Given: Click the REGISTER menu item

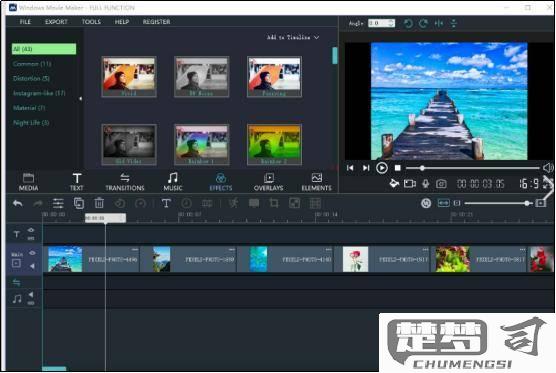Looking at the screenshot, I should tap(156, 22).
